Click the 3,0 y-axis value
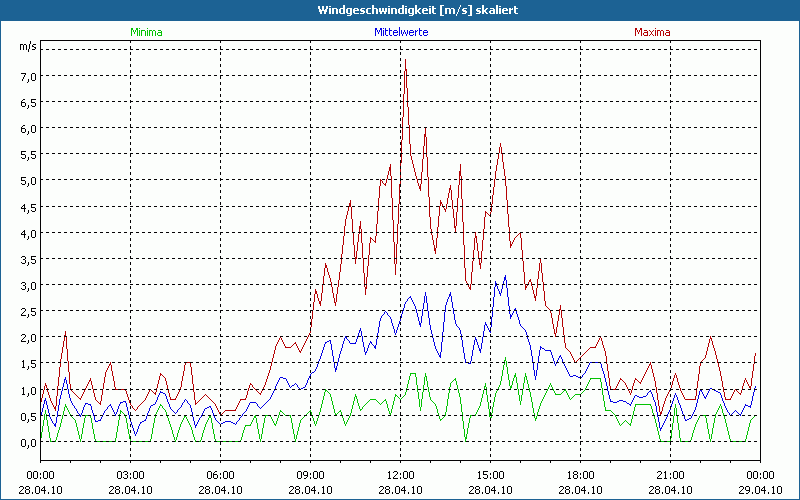 click(29, 285)
